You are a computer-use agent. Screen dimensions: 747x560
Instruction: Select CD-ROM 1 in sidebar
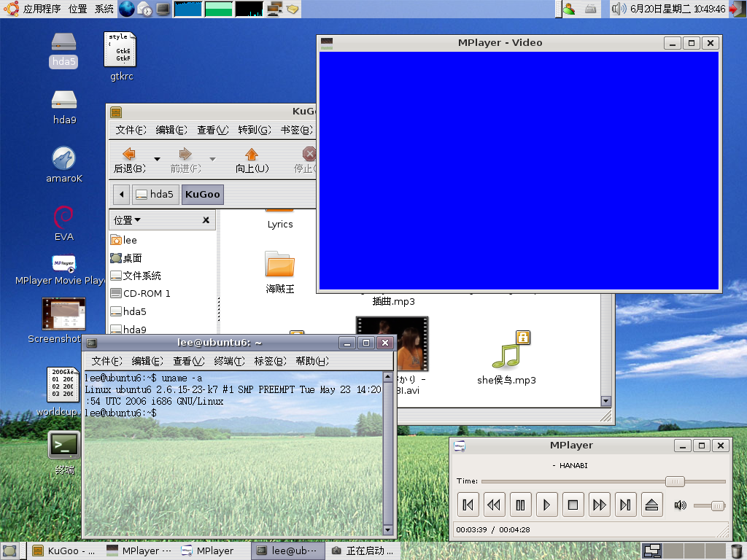pyautogui.click(x=141, y=293)
